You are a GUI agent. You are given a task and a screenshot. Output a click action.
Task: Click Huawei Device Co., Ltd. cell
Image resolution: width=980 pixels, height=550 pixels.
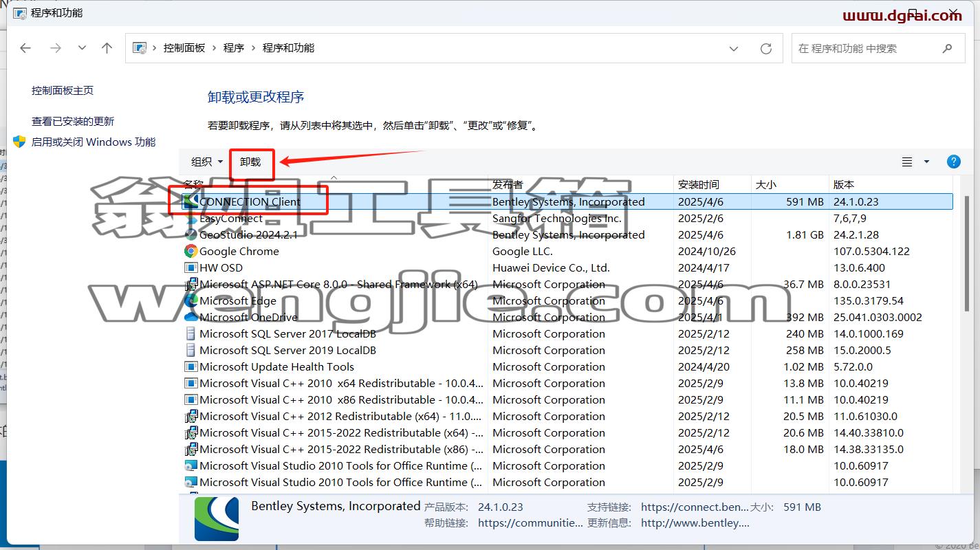(x=552, y=268)
